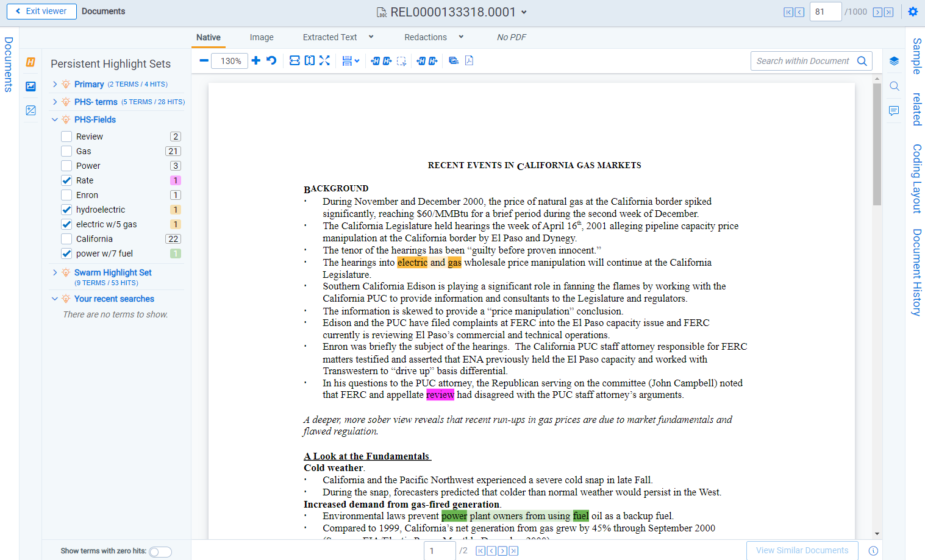Click the Search within Document field

[812, 61]
